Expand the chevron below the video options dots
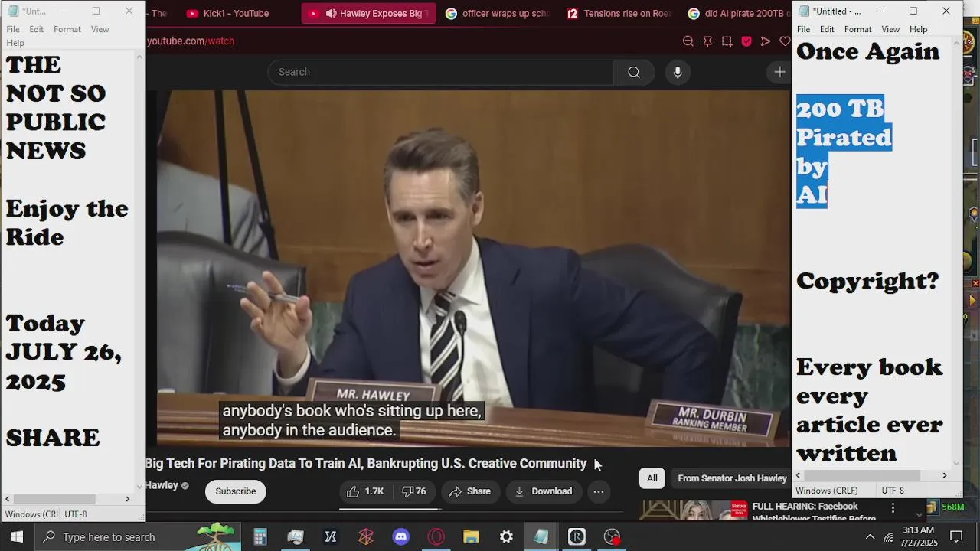The width and height of the screenshot is (980, 551). coord(920,515)
